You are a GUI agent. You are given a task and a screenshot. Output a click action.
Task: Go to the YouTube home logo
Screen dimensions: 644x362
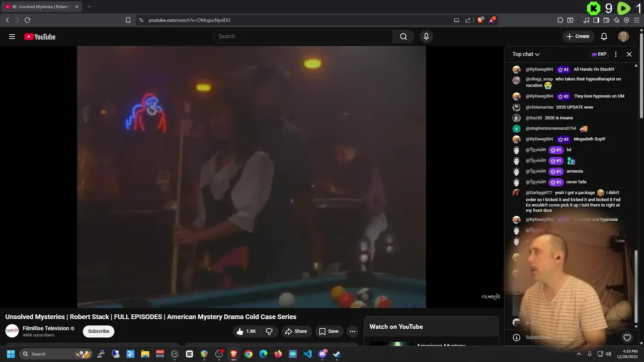coord(40,37)
